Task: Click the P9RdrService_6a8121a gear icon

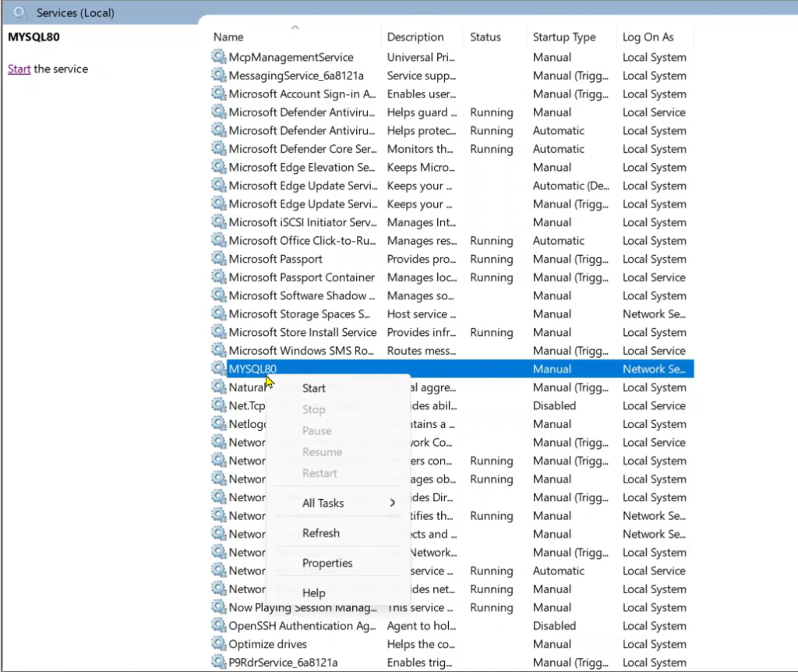Action: [x=219, y=663]
